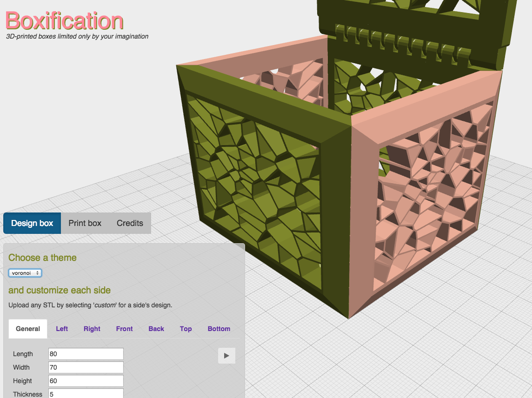Switch to the Print box tab

(85, 223)
